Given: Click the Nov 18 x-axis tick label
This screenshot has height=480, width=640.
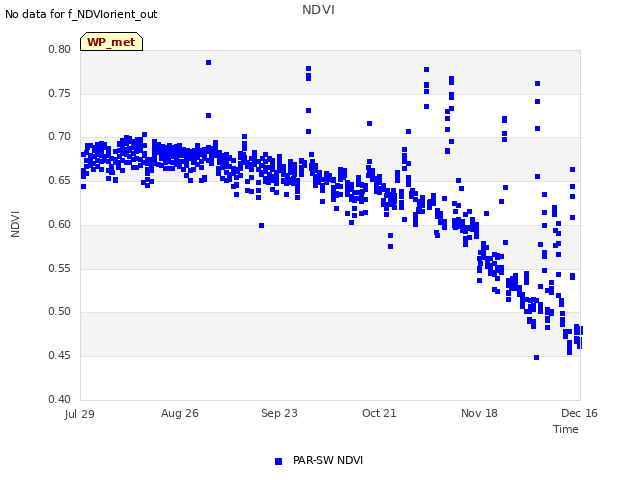Looking at the screenshot, I should click(479, 413).
